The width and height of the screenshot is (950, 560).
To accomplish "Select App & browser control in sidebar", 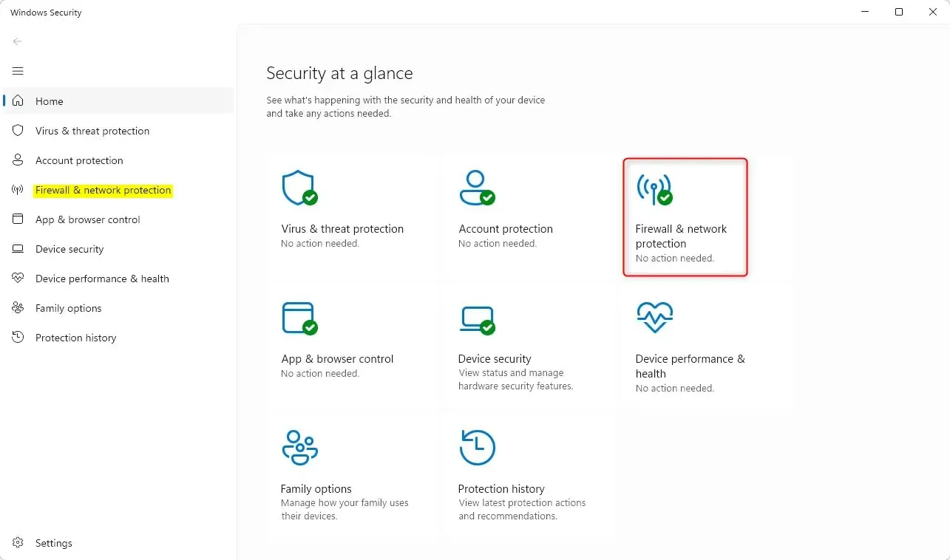I will point(119,219).
